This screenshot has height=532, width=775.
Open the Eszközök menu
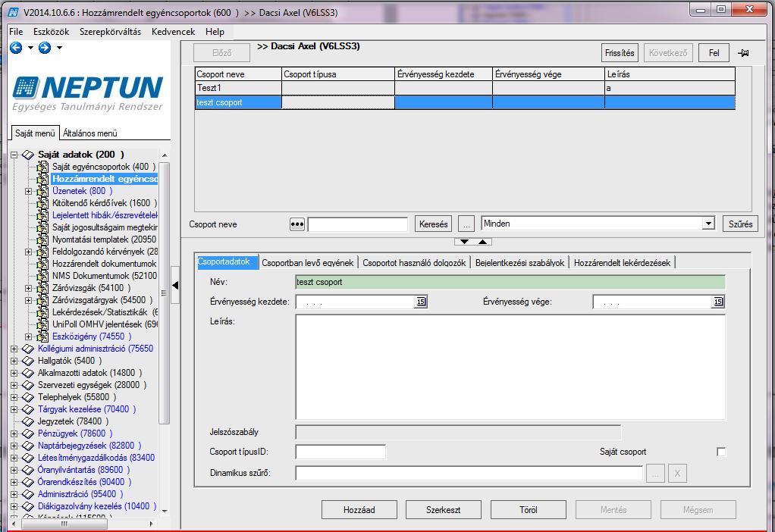[51, 32]
